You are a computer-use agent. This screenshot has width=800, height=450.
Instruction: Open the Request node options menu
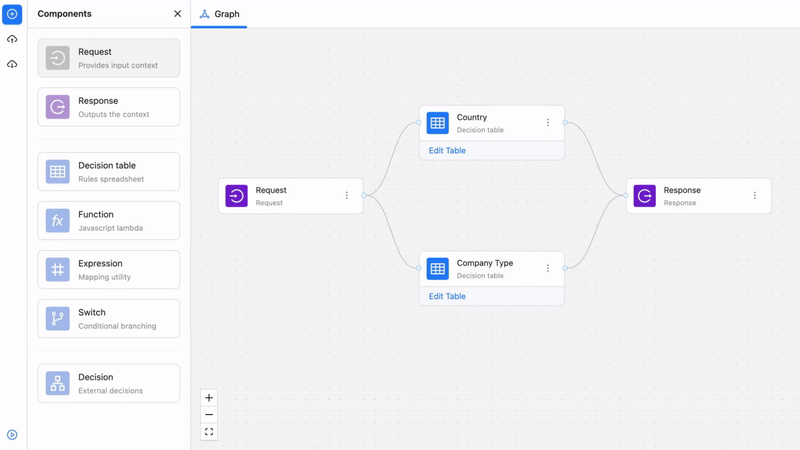coord(347,196)
